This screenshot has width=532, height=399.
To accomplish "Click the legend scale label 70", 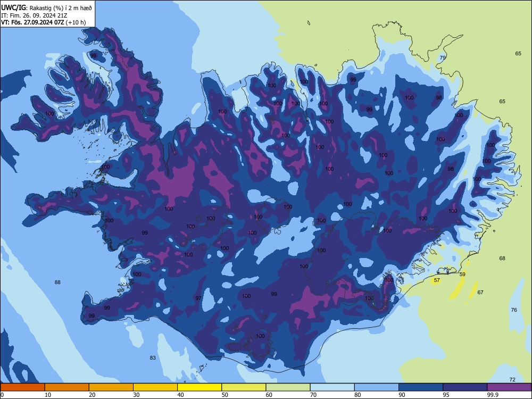I will pos(313,395).
